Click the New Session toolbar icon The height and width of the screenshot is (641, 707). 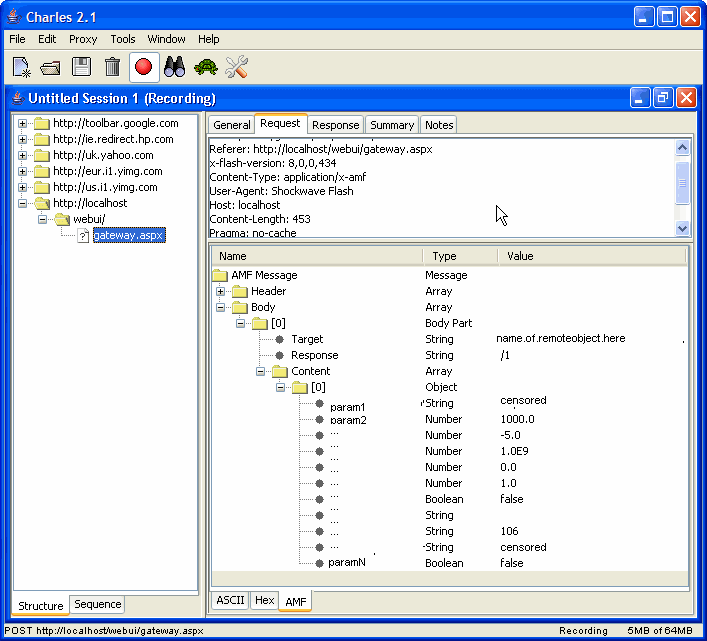click(21, 67)
